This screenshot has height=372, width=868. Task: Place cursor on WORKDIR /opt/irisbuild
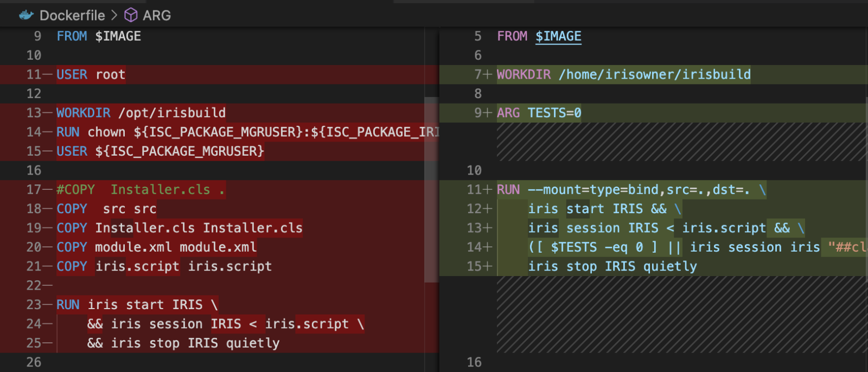[x=141, y=113]
